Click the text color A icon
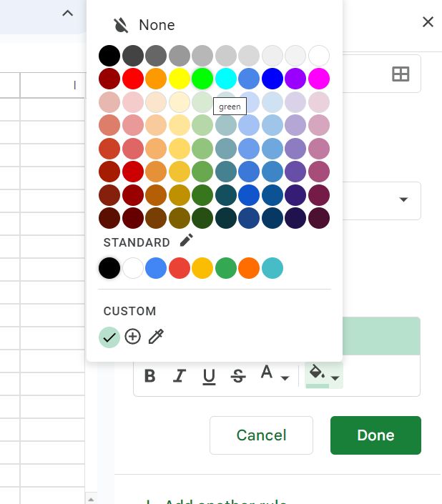Image resolution: width=442 pixels, height=504 pixels. pos(267,372)
